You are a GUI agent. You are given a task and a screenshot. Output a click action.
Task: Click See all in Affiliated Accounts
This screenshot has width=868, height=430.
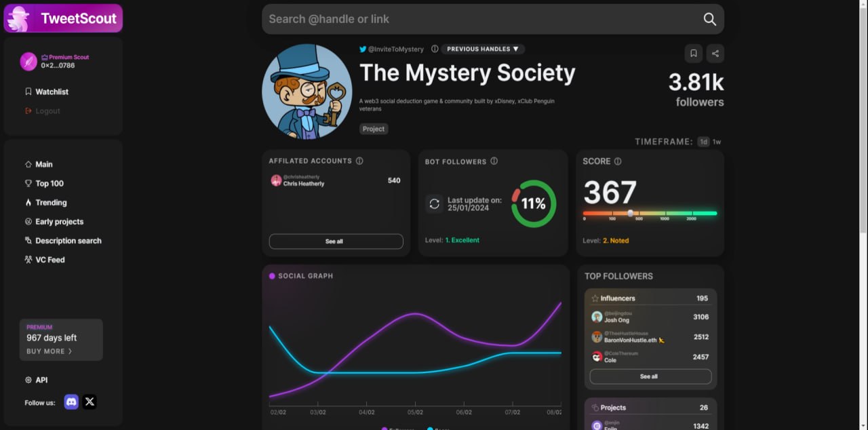[336, 241]
